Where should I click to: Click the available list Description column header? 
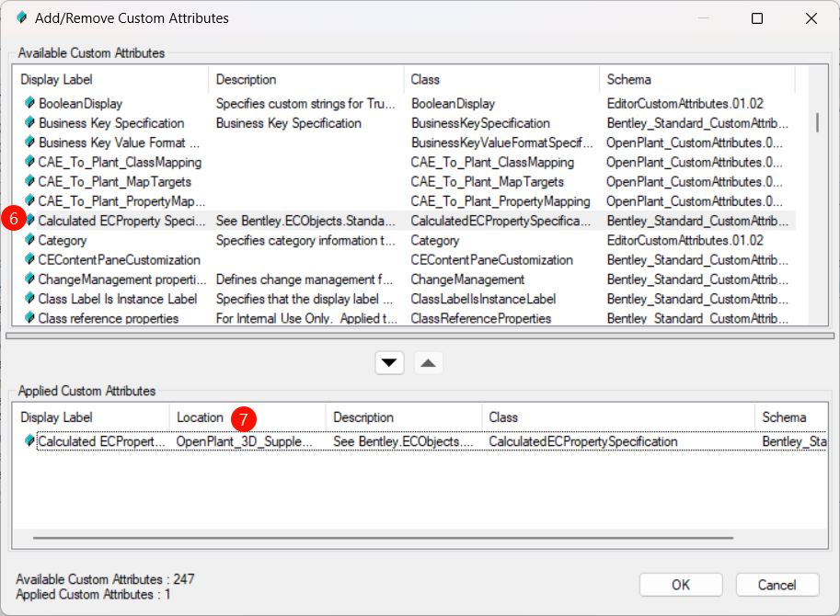(x=305, y=80)
